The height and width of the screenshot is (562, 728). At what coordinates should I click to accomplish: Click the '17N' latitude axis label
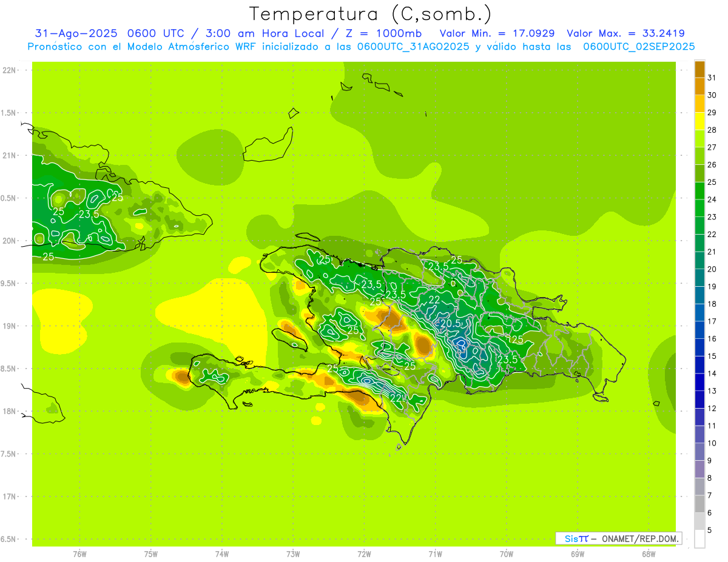(x=9, y=497)
